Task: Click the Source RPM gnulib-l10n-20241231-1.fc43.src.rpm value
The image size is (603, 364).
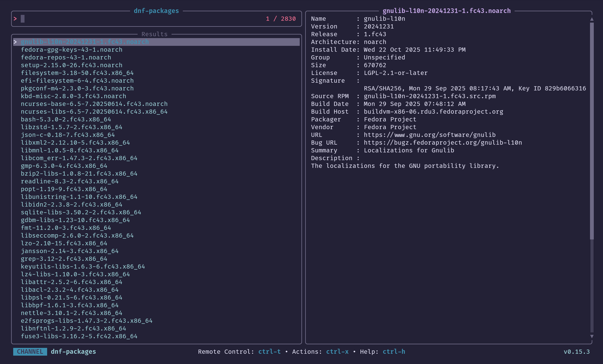Action: [430, 96]
